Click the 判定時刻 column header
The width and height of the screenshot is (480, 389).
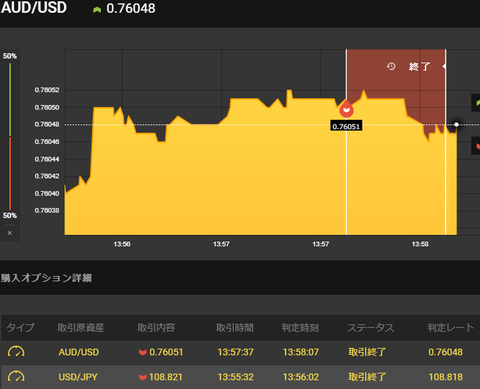click(300, 328)
